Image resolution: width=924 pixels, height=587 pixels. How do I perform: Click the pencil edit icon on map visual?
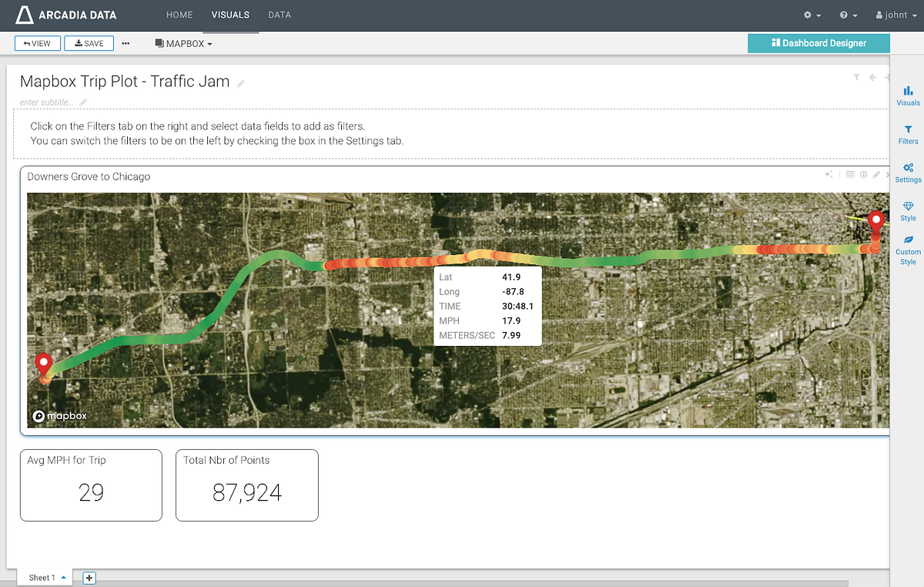pyautogui.click(x=876, y=175)
